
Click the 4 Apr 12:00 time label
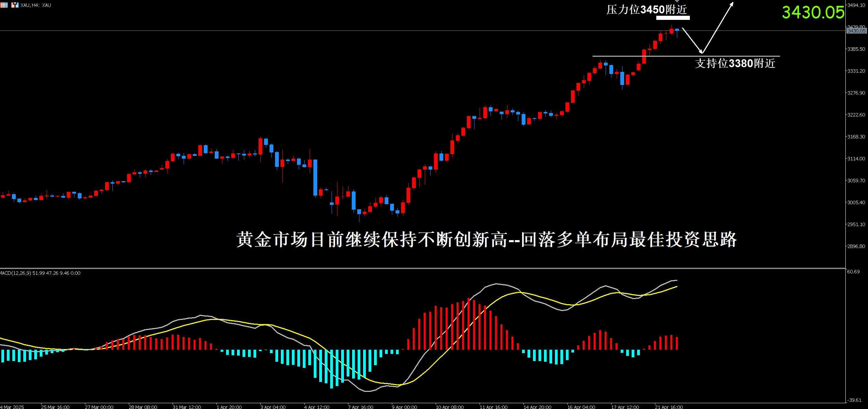[x=317, y=407]
